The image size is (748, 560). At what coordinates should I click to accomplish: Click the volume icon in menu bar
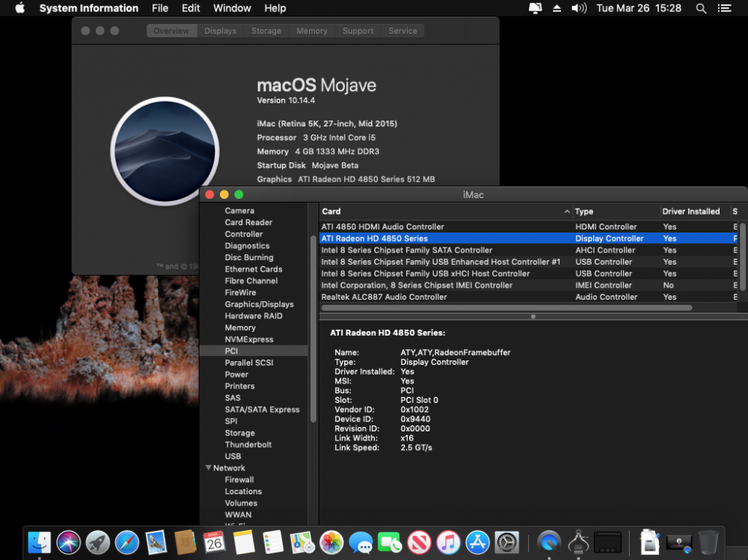coord(579,8)
